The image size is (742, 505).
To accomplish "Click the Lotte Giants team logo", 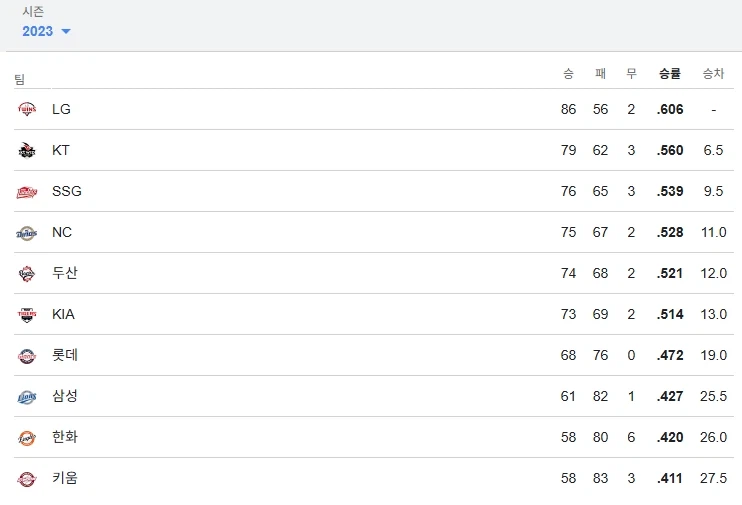I will pos(26,355).
